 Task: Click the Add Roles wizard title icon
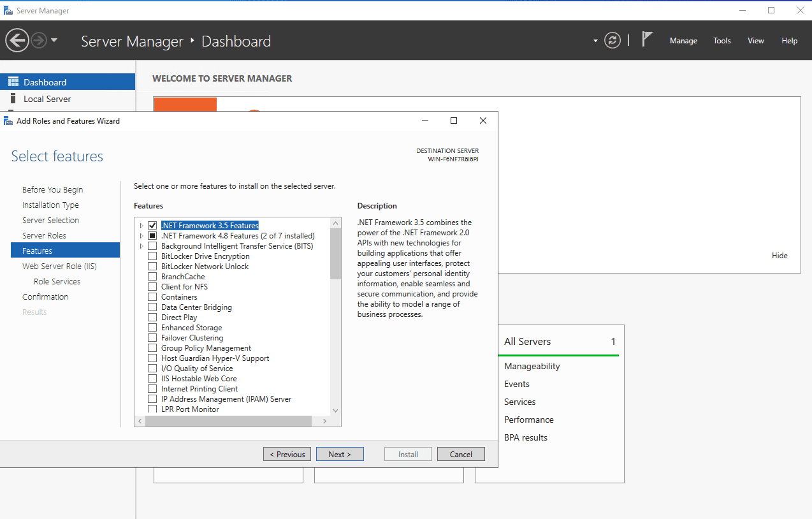(x=8, y=121)
